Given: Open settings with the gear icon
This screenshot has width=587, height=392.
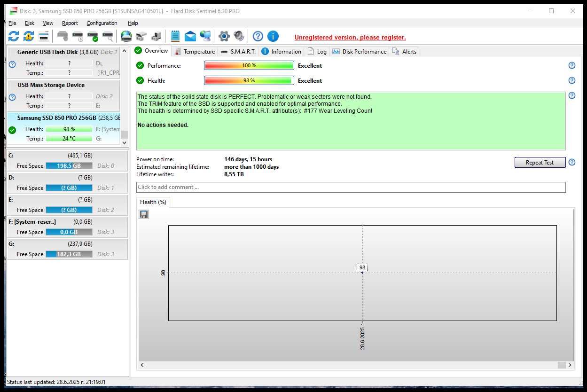Looking at the screenshot, I should pyautogui.click(x=224, y=36).
